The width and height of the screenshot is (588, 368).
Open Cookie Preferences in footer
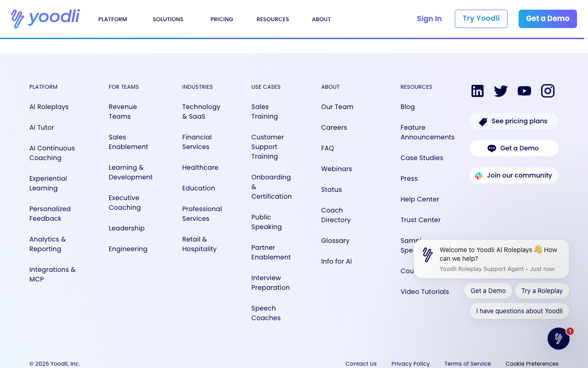[x=532, y=364]
